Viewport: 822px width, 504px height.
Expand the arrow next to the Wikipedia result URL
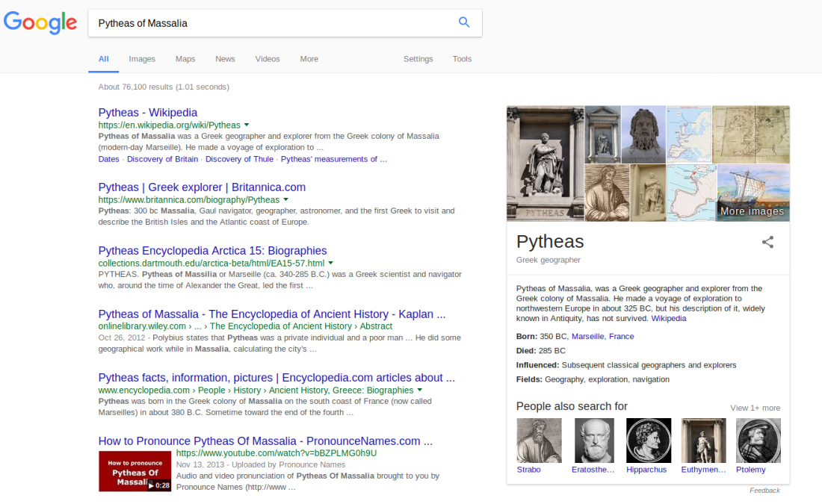248,125
